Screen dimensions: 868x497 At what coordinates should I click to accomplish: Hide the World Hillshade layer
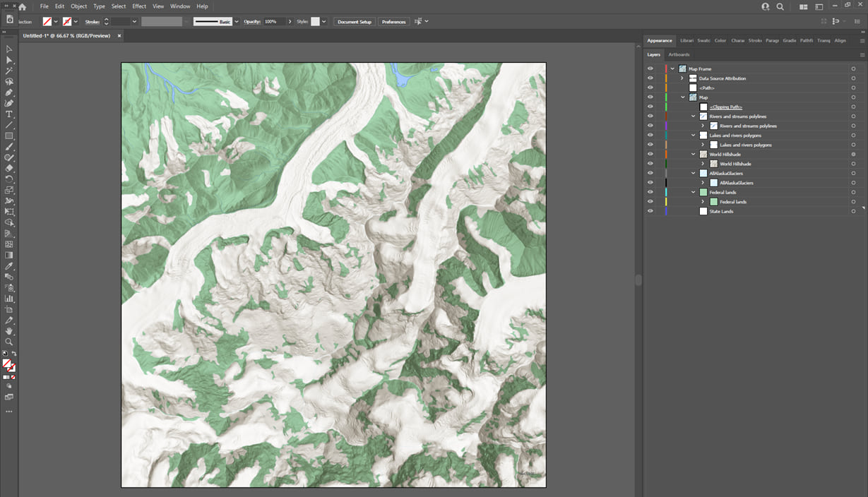(650, 154)
